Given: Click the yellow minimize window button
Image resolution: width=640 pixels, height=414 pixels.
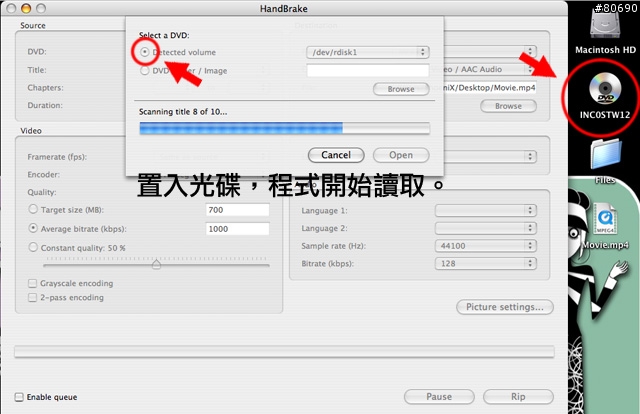Looking at the screenshot, I should (x=26, y=8).
